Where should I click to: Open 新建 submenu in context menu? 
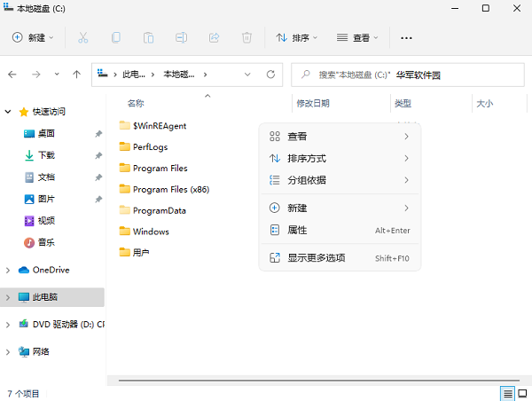[340, 208]
